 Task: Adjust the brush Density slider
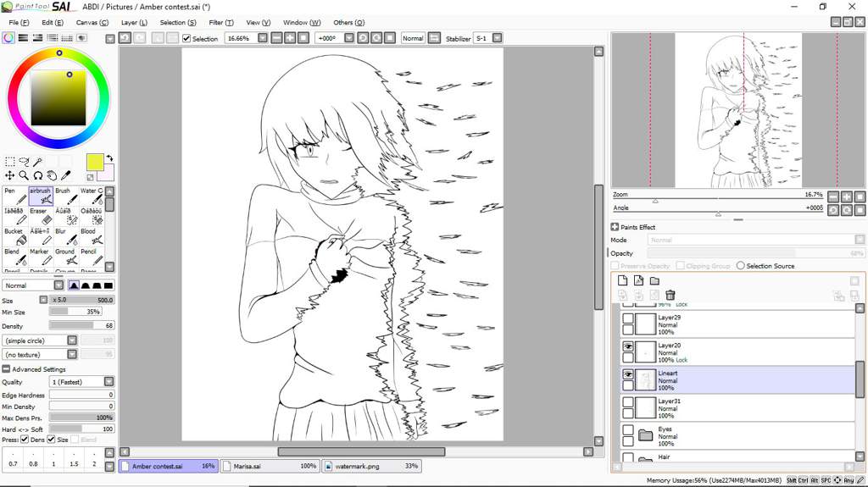81,325
